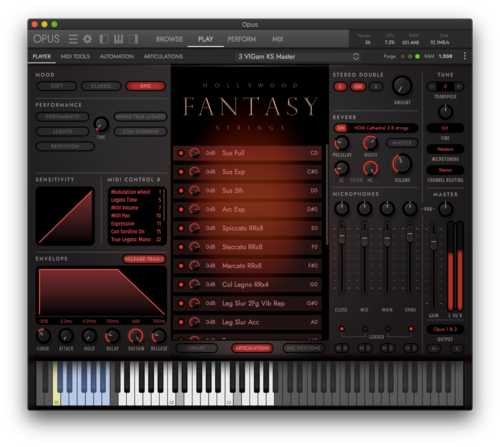500x447 pixels.
Task: Toggle the virtual keyboard icon
Action: click(118, 39)
